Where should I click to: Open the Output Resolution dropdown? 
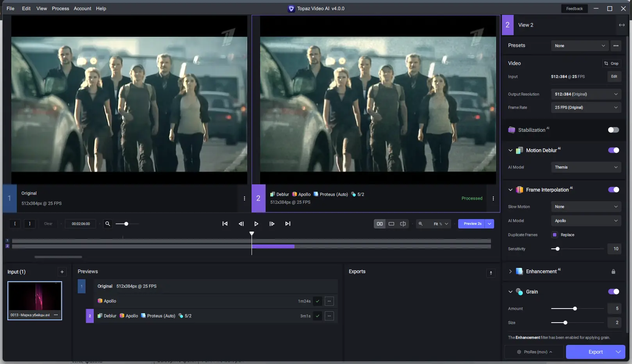(x=586, y=94)
